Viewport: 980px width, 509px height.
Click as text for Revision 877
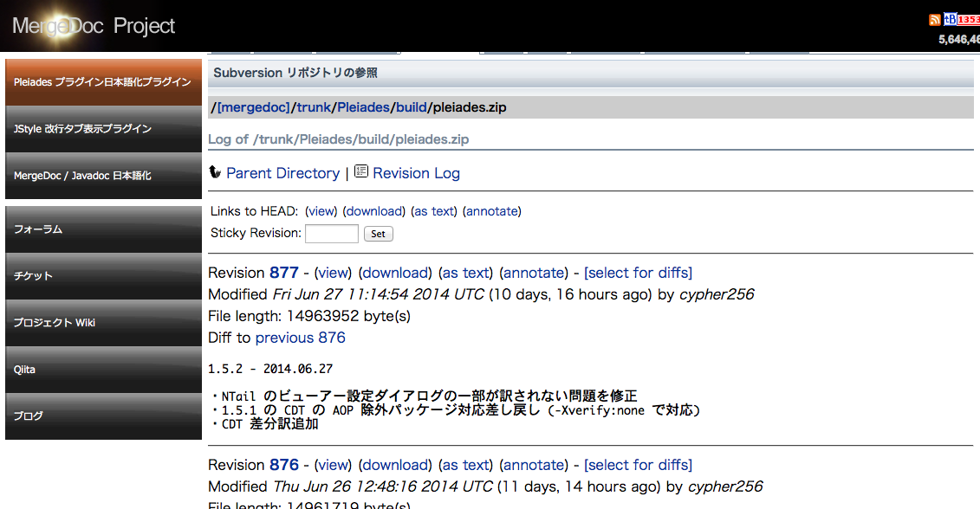[466, 273]
